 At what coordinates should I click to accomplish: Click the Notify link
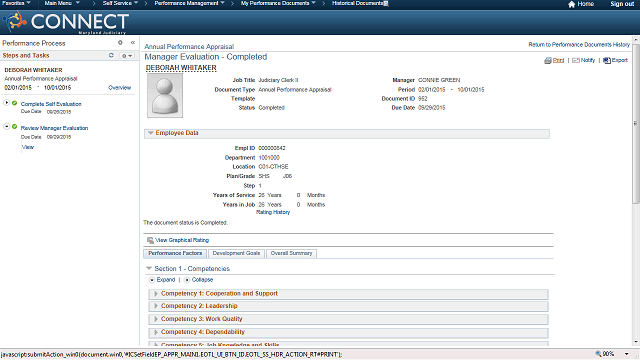pos(588,60)
